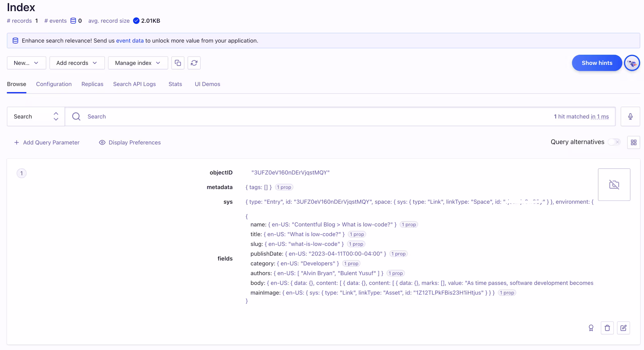Screen dimensions: 644x350
Task: Click the record number 1 badge
Action: pos(21,173)
